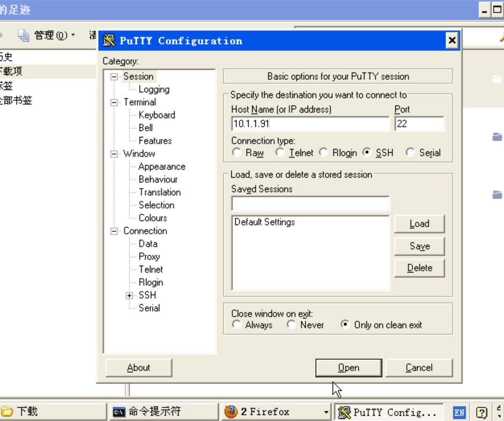Select the Features category
Viewport: 504px width, 421px height.
[x=155, y=141]
